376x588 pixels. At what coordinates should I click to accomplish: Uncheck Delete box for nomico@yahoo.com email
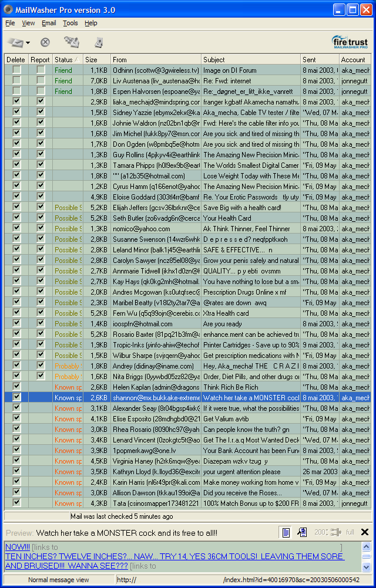pyautogui.click(x=16, y=228)
